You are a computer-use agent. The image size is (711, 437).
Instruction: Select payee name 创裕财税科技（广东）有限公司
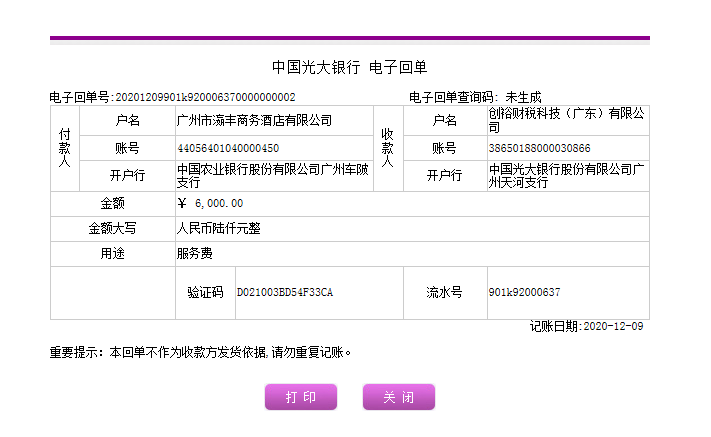(x=566, y=121)
